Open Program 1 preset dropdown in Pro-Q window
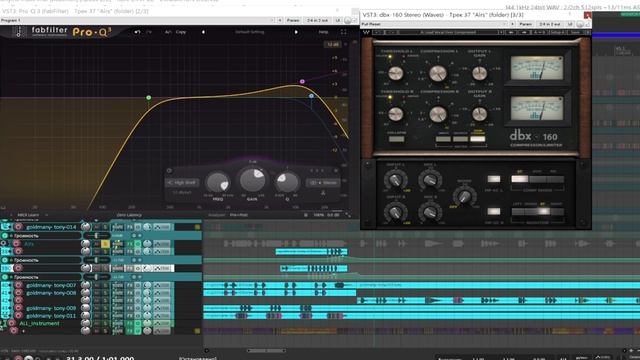This screenshot has height=360, width=640. (137, 20)
